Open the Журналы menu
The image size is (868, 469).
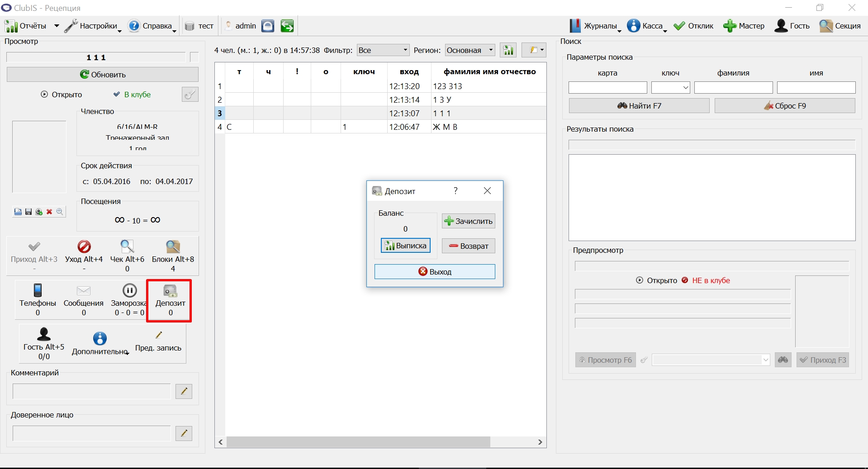click(x=594, y=26)
